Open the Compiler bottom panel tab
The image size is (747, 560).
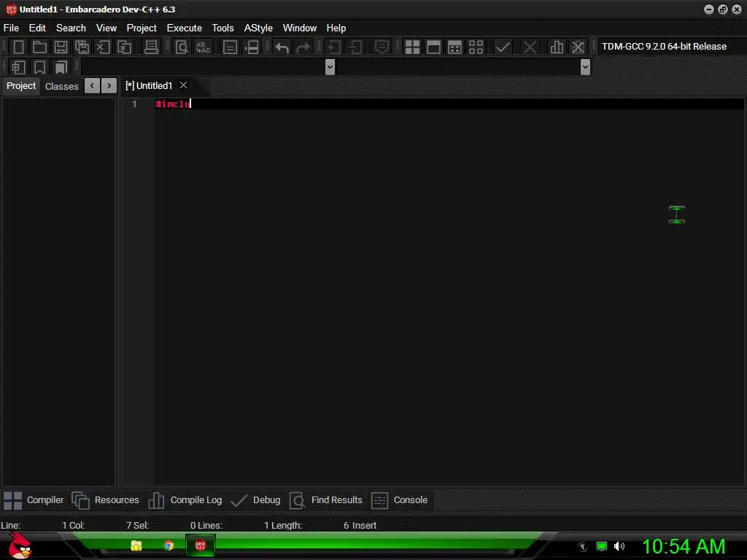coord(34,500)
